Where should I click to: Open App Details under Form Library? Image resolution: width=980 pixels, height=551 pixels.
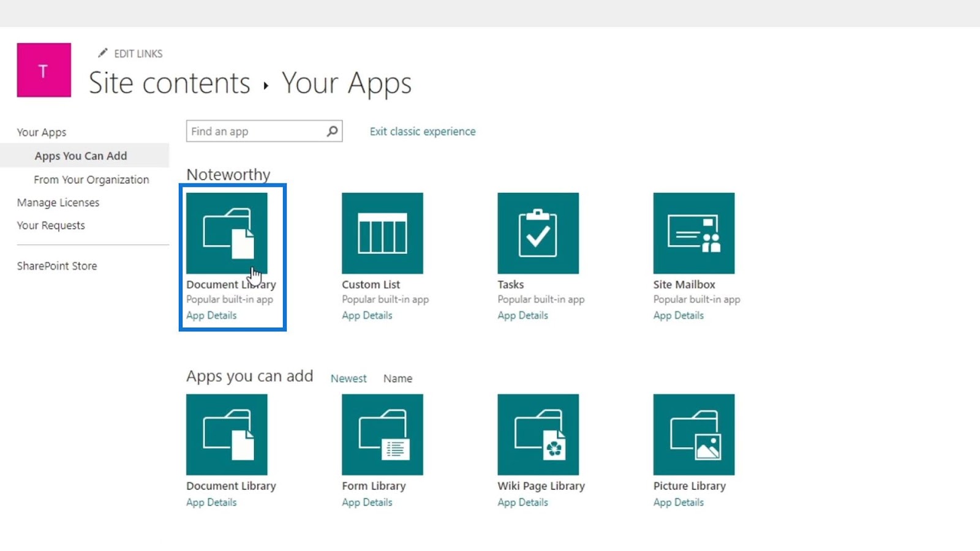coord(367,502)
